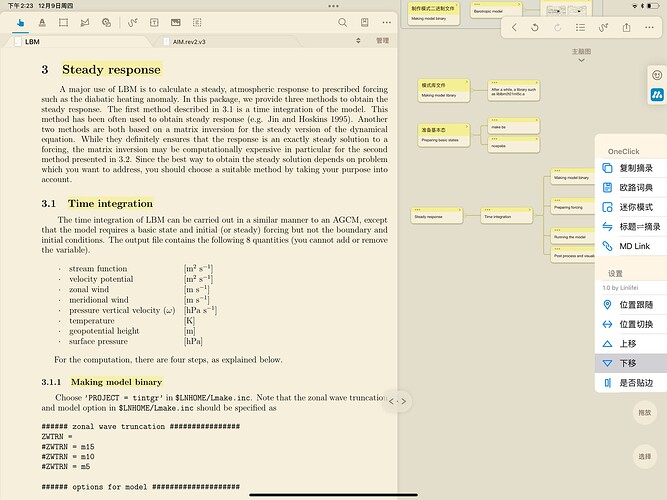Screen dimensions: 667x500
Task: Expand the 模式库文件 card arrow
Action: pyautogui.click(x=467, y=81)
